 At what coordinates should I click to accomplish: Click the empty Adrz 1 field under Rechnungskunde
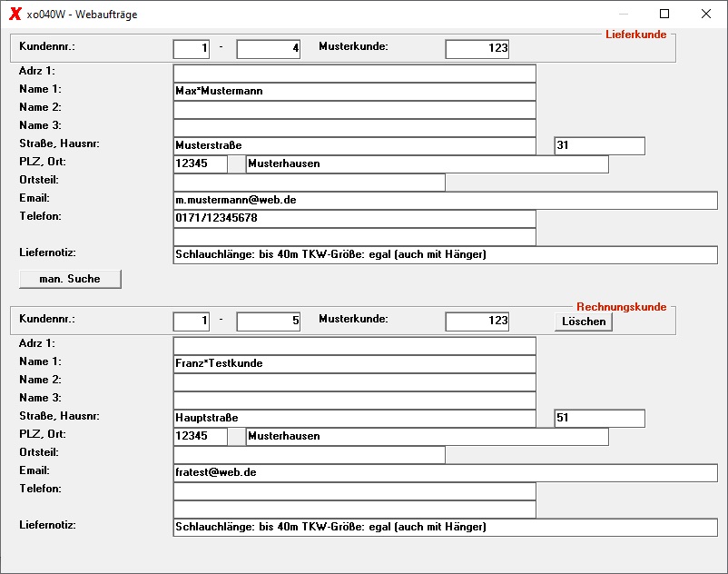pyautogui.click(x=355, y=346)
